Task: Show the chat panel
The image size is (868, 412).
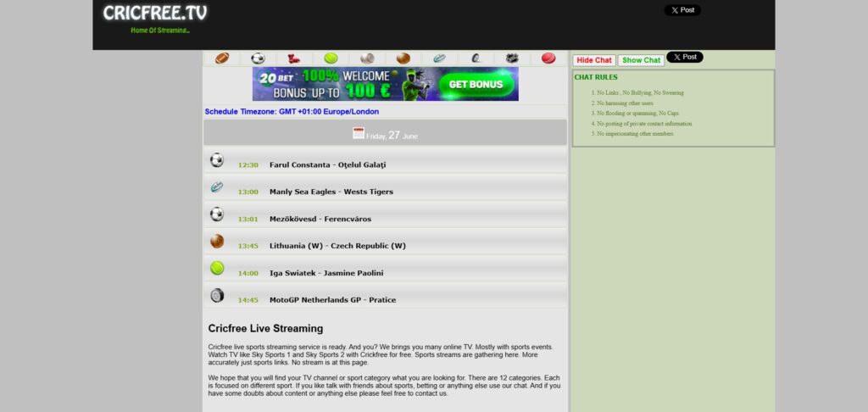Action: tap(641, 60)
